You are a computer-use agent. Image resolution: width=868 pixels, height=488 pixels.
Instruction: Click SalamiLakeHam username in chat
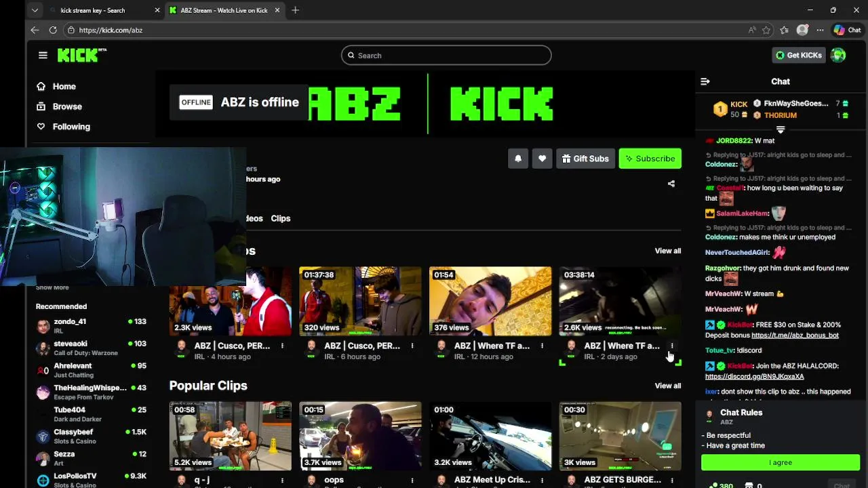pos(741,213)
